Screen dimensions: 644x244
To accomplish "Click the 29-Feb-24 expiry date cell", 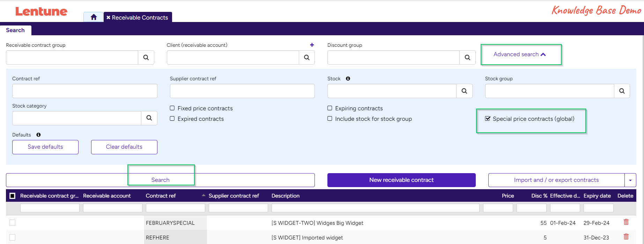I will (597, 223).
